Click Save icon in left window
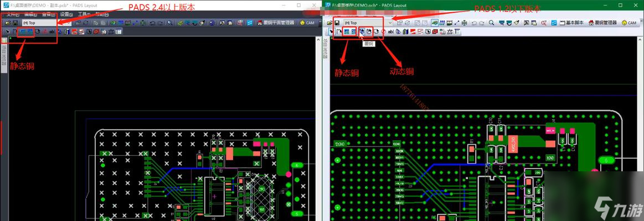Image resolution: width=644 pixels, height=221 pixels. click(x=15, y=23)
